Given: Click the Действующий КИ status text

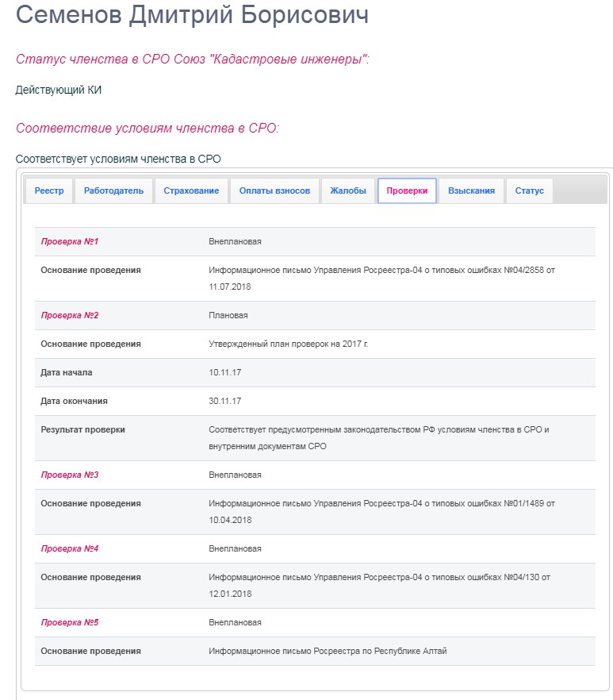Looking at the screenshot, I should (59, 90).
